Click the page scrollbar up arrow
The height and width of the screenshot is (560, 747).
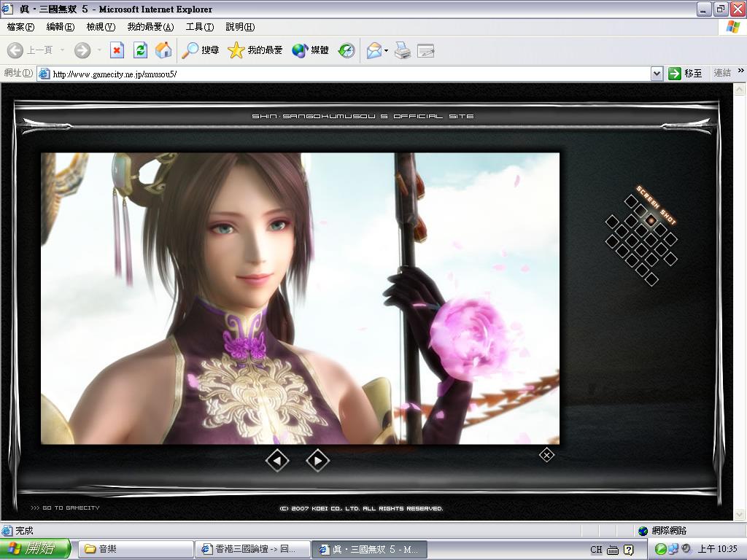coord(740,89)
